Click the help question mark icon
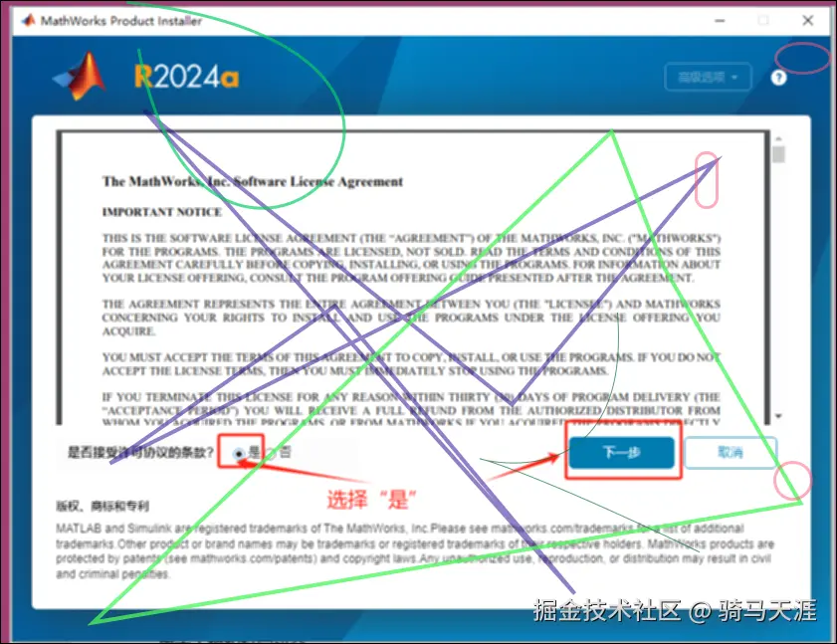 pyautogui.click(x=778, y=78)
